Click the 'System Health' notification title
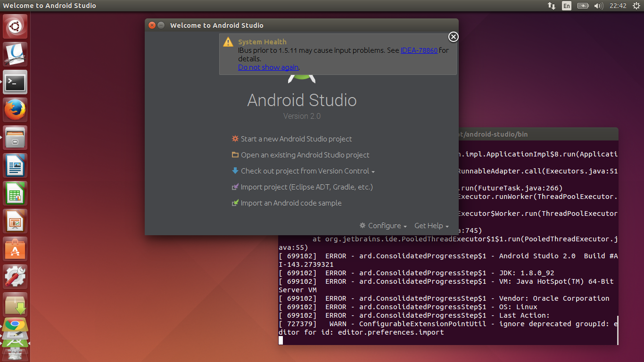644x362 pixels. tap(262, 42)
